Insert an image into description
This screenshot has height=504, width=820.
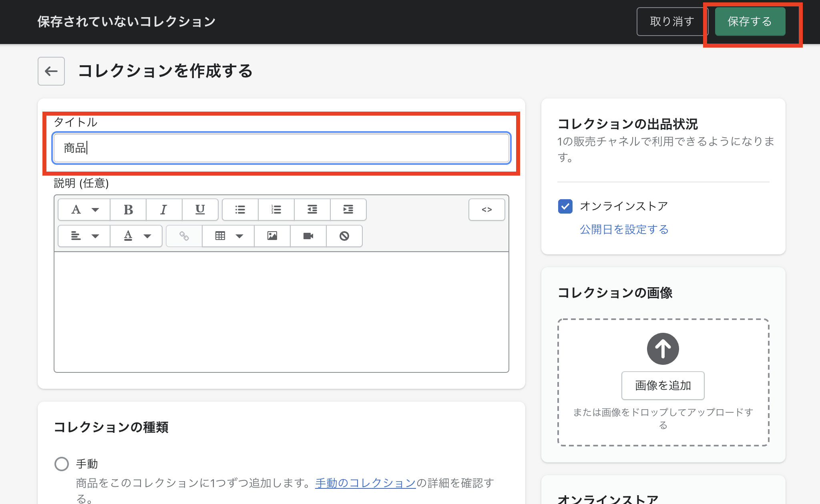click(272, 236)
